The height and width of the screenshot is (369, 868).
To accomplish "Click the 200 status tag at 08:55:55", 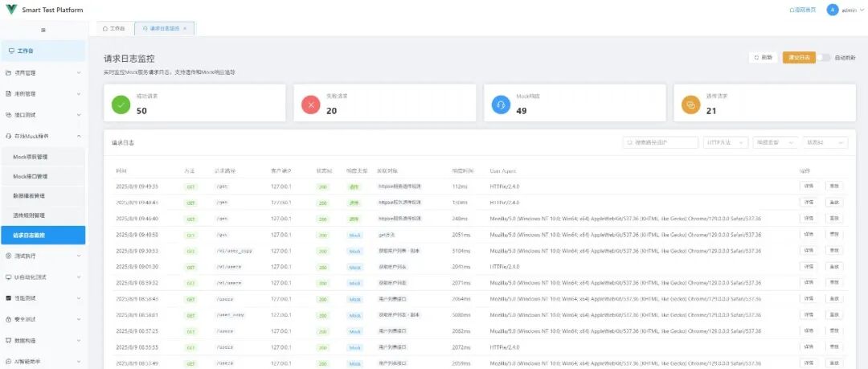I will pos(323,346).
